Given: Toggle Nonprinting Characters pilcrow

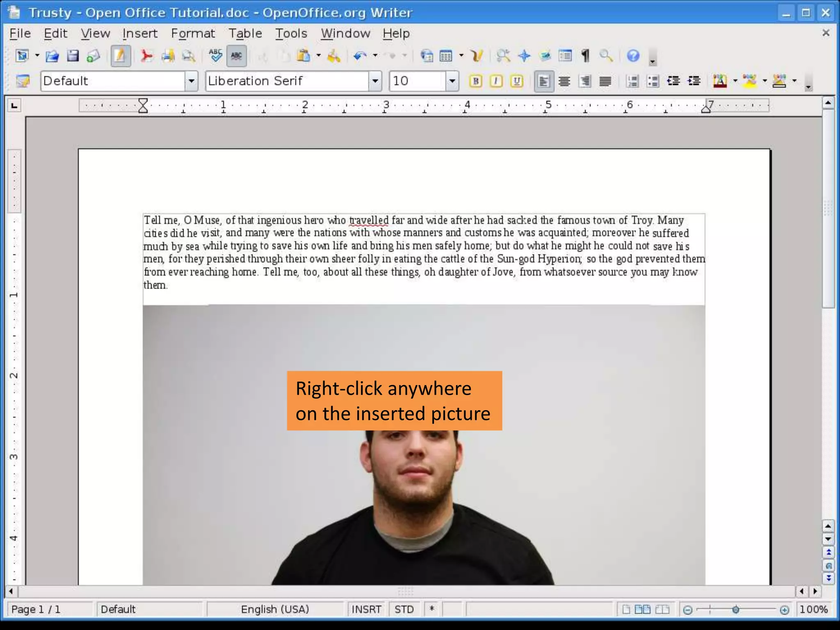Looking at the screenshot, I should coord(585,56).
